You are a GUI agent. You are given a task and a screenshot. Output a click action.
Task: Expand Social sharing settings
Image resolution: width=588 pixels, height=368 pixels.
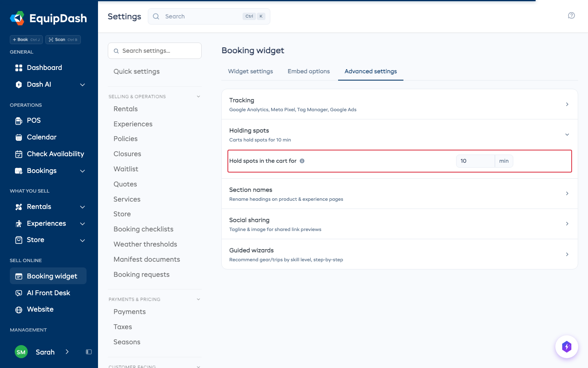tap(400, 224)
